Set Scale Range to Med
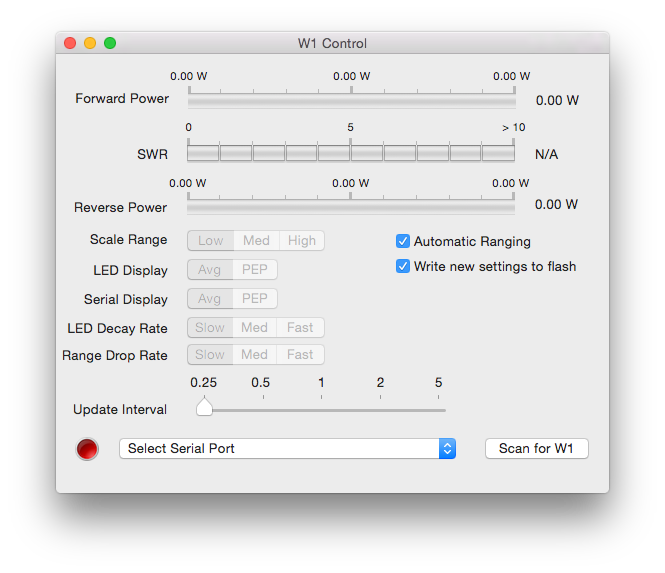Screen dimensions: 665x573 (x=256, y=240)
